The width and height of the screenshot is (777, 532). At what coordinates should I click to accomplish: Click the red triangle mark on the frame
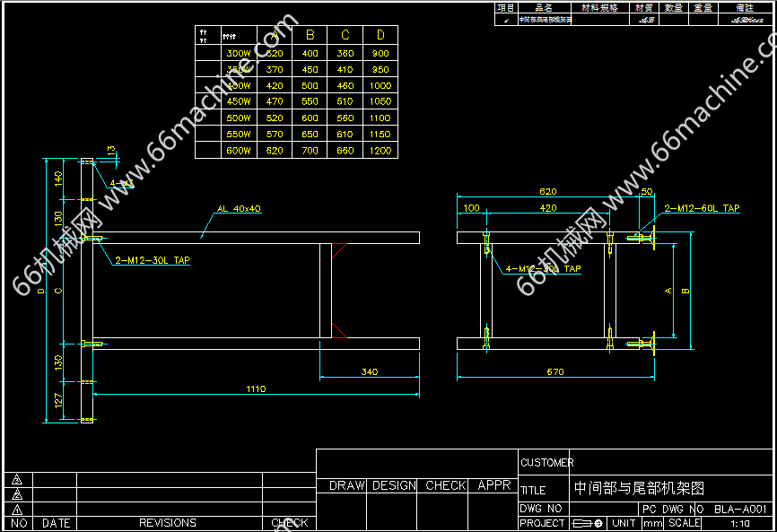tap(339, 331)
